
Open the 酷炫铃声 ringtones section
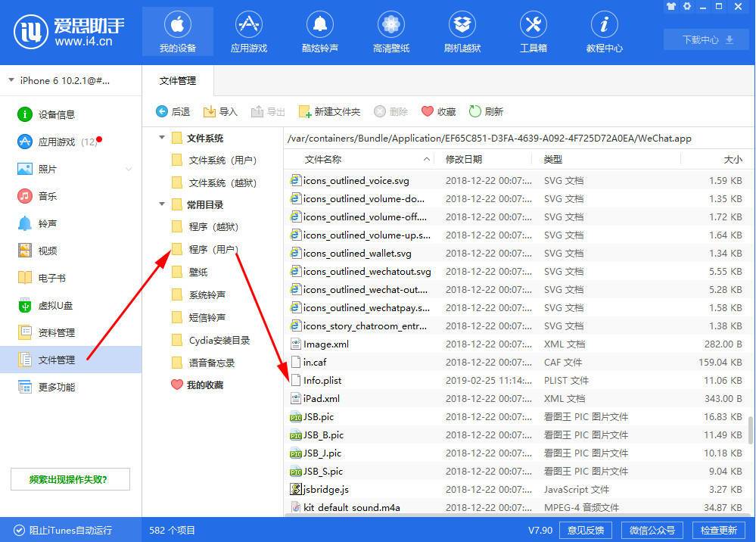(319, 30)
